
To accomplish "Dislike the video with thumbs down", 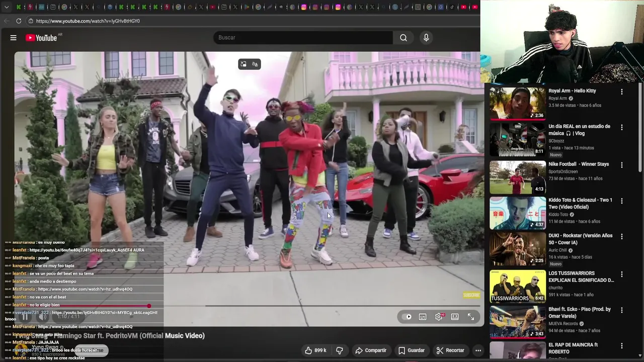I will 340,350.
